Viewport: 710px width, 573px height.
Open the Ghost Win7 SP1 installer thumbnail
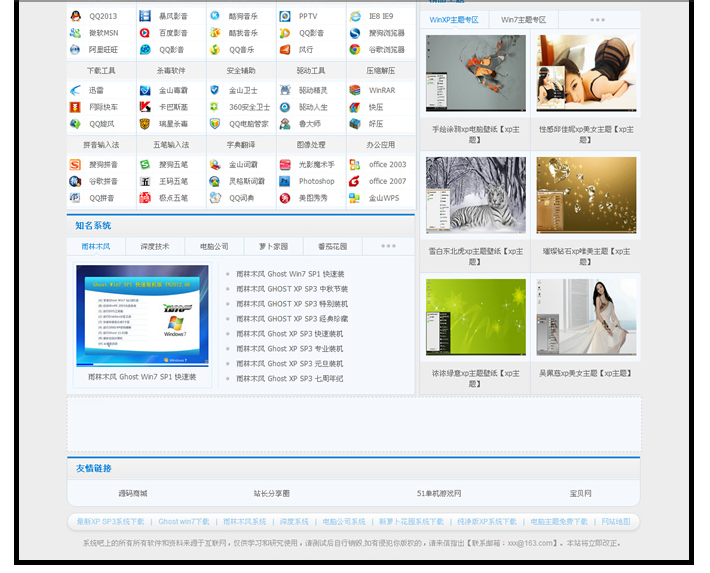click(142, 316)
